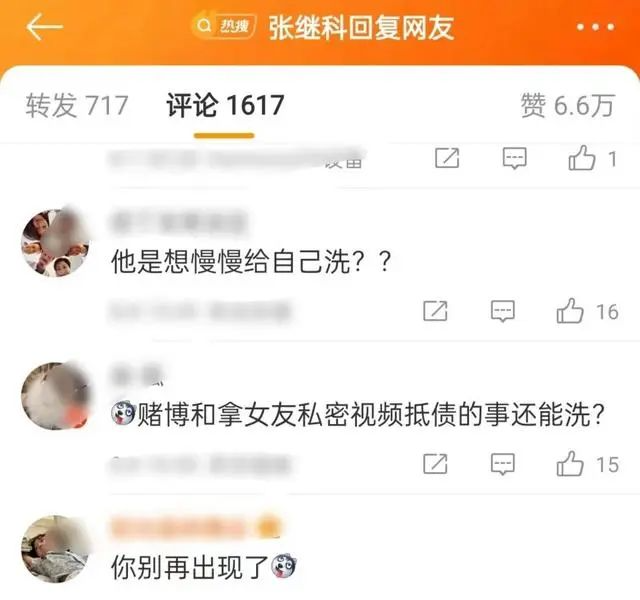Viewport: 640px width, 600px height.
Task: Open avatar of 赌博和拿女友 commenter
Action: [x=55, y=396]
